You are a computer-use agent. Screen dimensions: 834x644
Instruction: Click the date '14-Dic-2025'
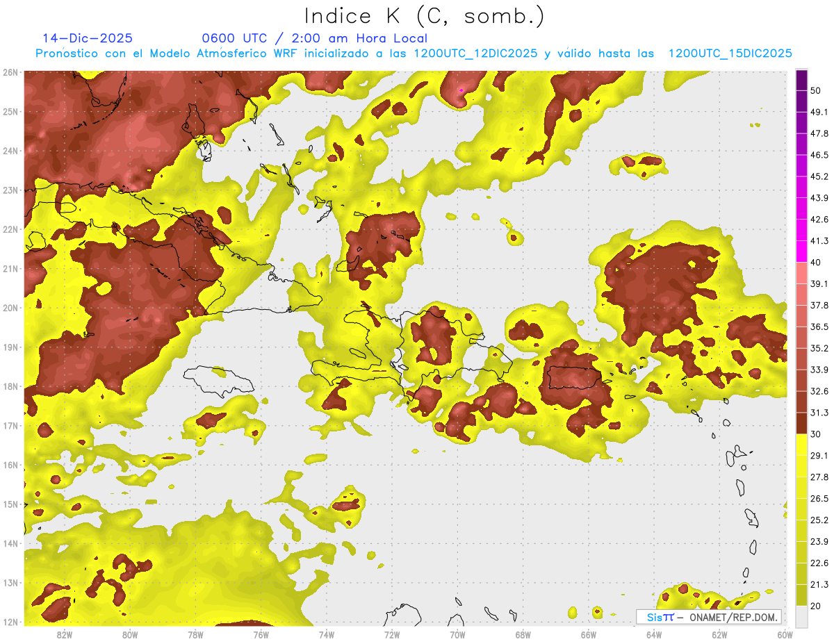pos(88,38)
